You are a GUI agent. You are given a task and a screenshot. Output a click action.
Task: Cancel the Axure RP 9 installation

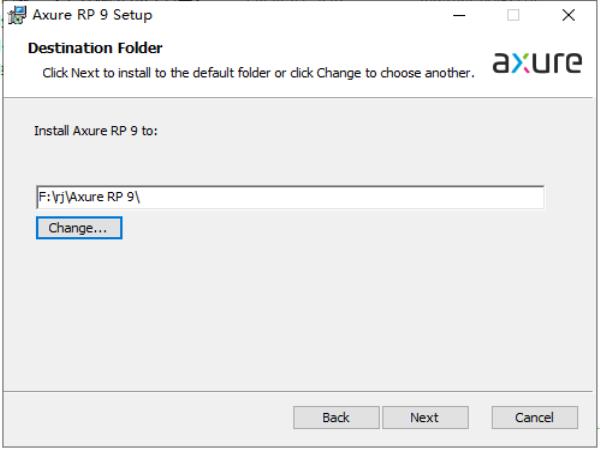(x=535, y=417)
